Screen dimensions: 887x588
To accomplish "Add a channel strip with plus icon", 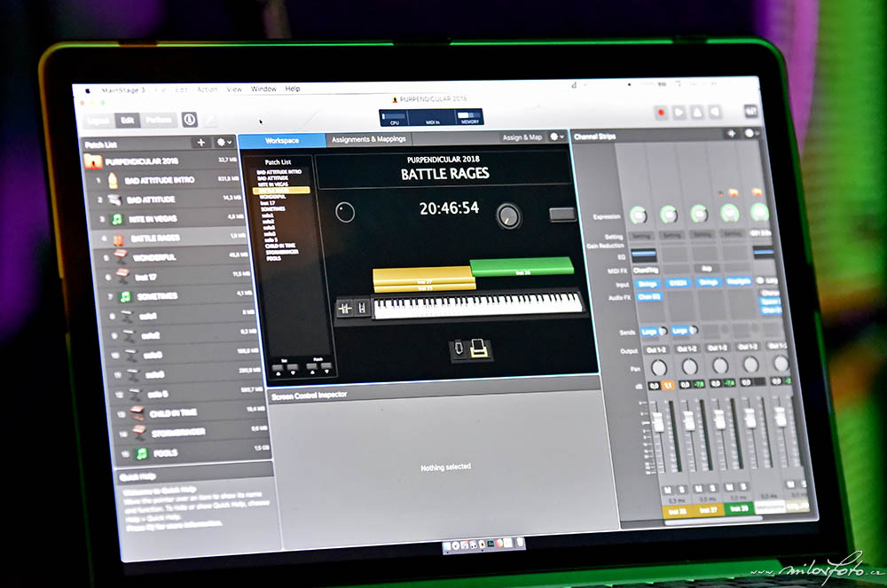I will point(732,133).
